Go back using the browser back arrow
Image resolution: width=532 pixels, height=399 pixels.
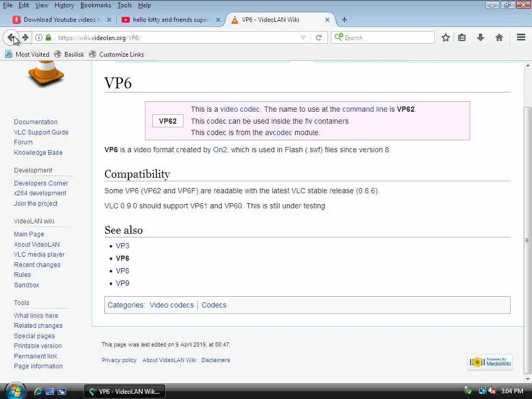click(11, 37)
